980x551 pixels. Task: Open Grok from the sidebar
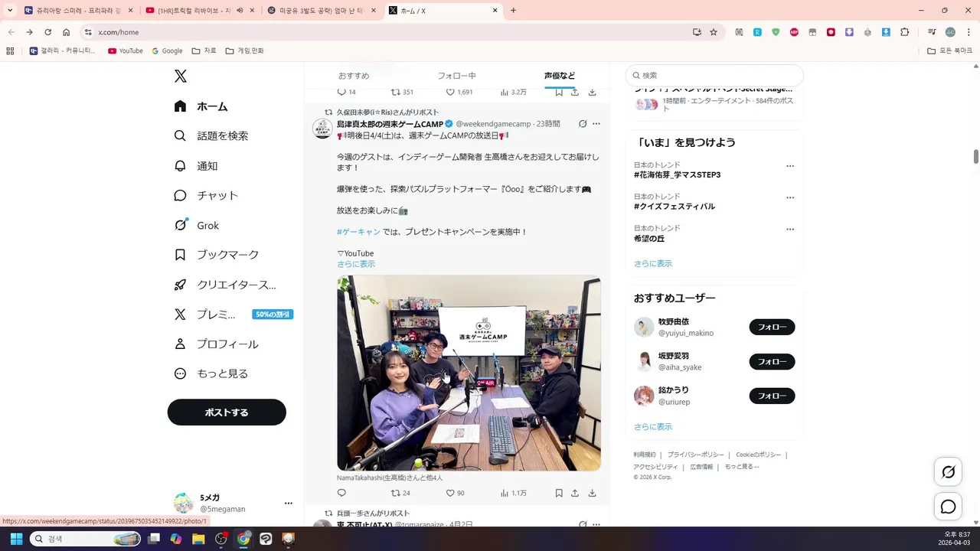coord(197,225)
